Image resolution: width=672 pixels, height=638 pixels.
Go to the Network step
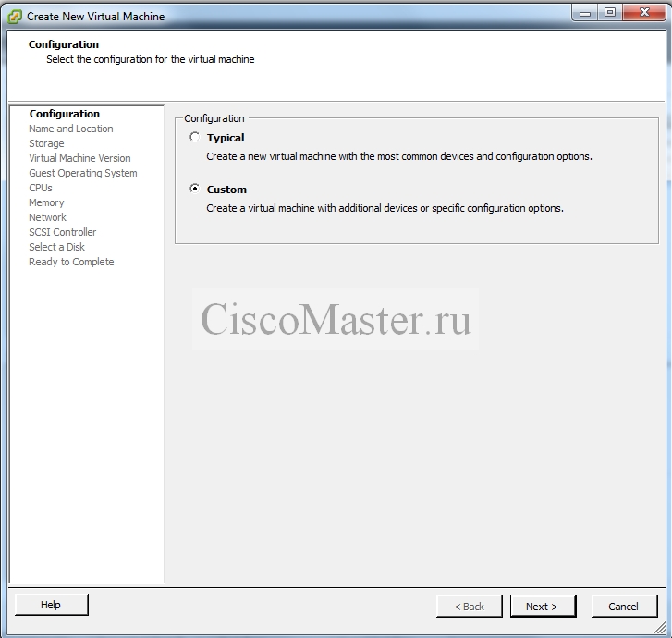pos(47,217)
